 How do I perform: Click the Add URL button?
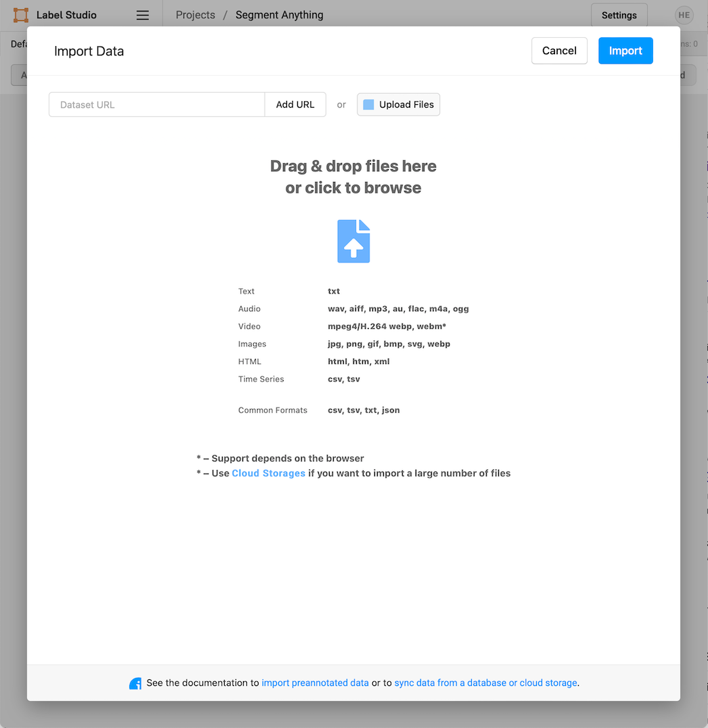(x=295, y=105)
